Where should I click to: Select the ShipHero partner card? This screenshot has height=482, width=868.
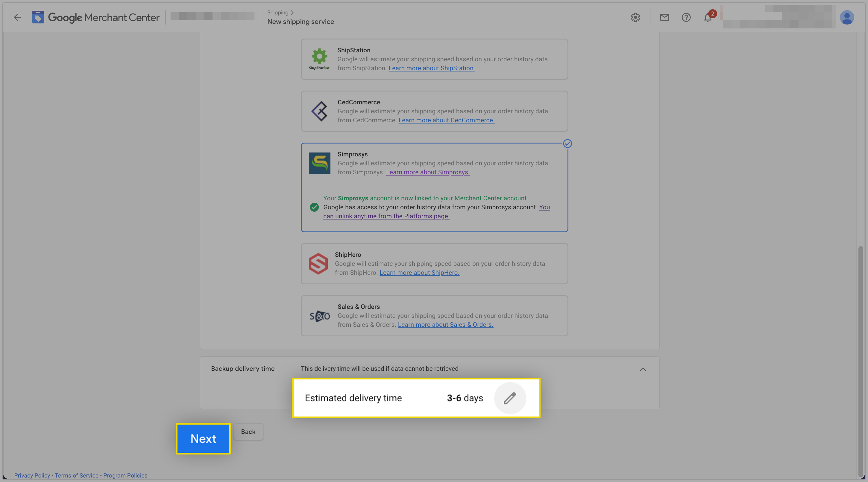click(434, 263)
